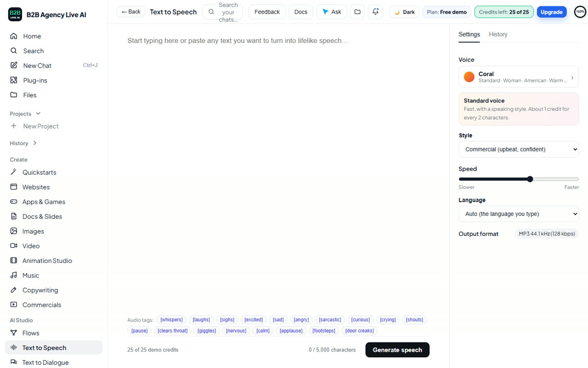Insert the [whispers] audio tag
The height and width of the screenshot is (368, 588).
[171, 319]
